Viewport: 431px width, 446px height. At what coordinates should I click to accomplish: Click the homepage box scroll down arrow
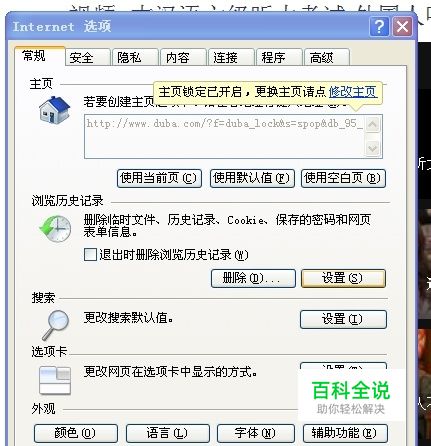pyautogui.click(x=372, y=148)
